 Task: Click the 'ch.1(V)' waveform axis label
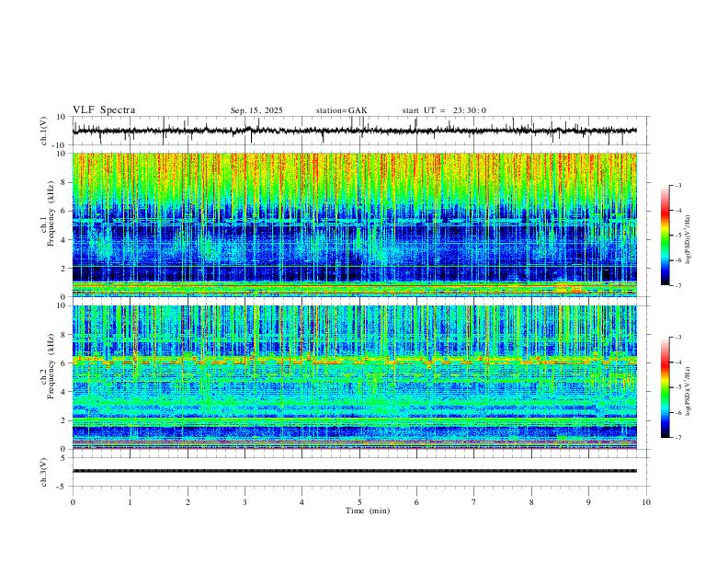tap(44, 131)
